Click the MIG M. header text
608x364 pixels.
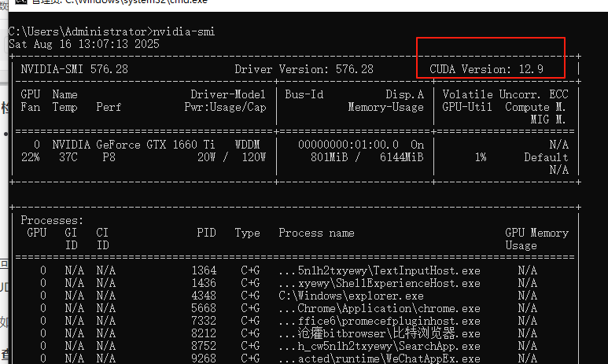(548, 119)
